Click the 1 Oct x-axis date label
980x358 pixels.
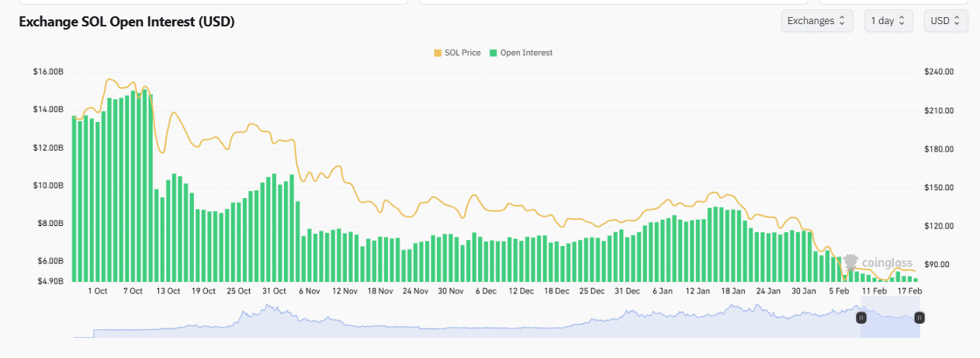click(97, 291)
